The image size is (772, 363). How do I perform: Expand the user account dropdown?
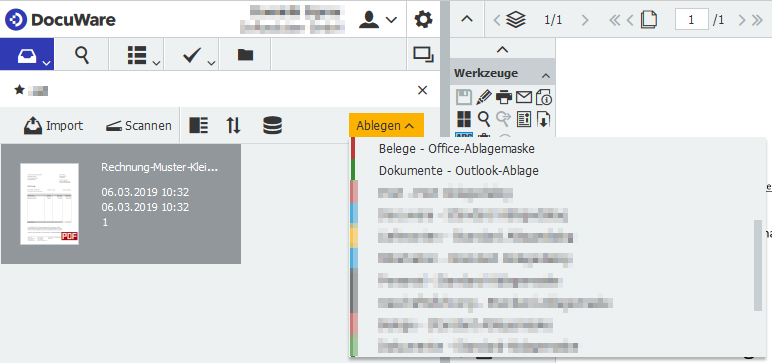378,20
